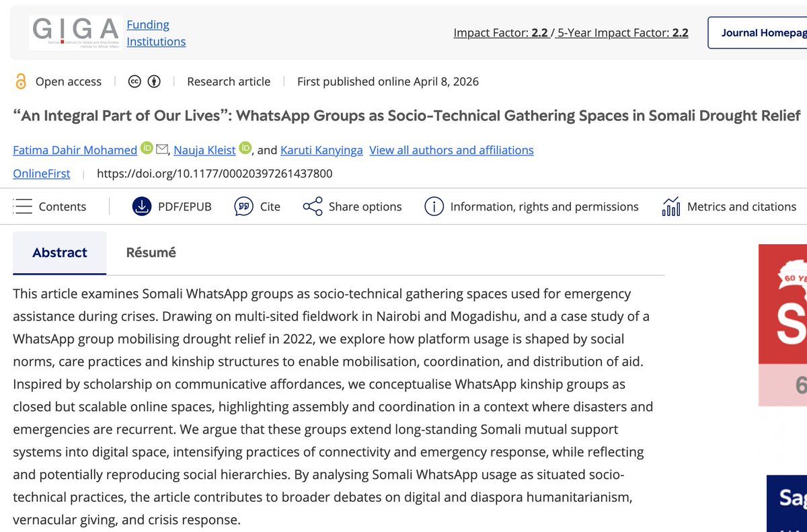Open the OnlineFirst link
Screen dimensions: 807x532
coord(42,174)
